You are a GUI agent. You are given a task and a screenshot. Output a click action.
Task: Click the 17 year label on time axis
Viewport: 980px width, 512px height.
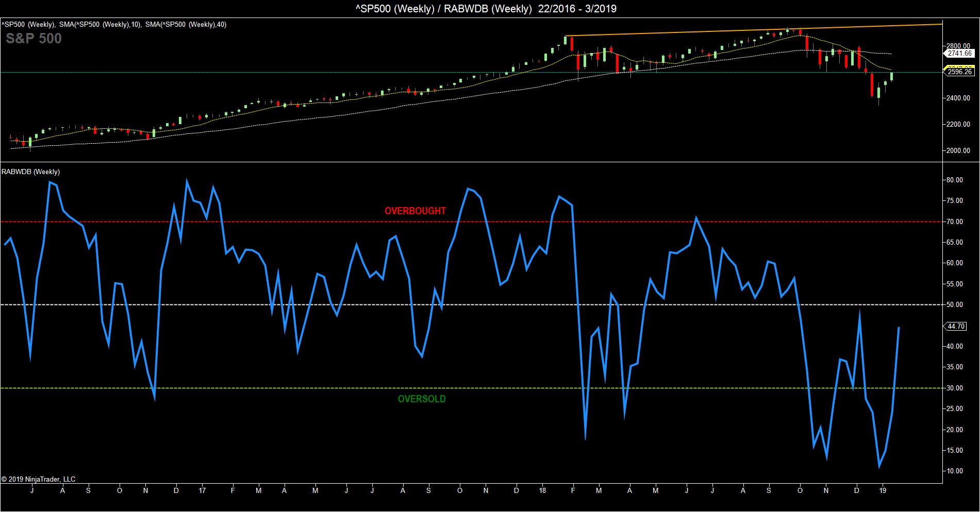tap(202, 490)
